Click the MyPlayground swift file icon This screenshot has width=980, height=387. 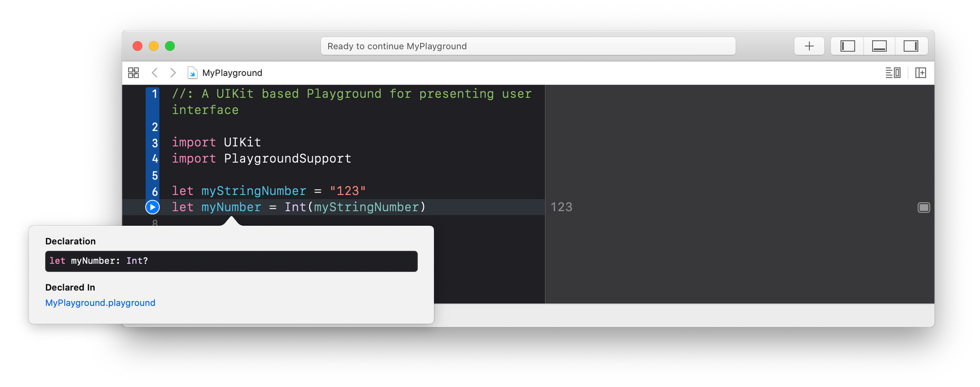pos(193,73)
